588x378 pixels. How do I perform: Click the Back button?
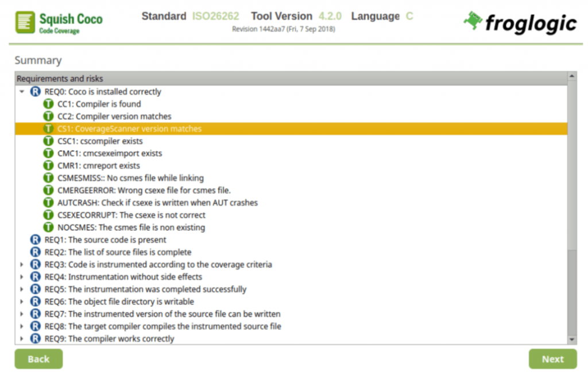(38, 359)
